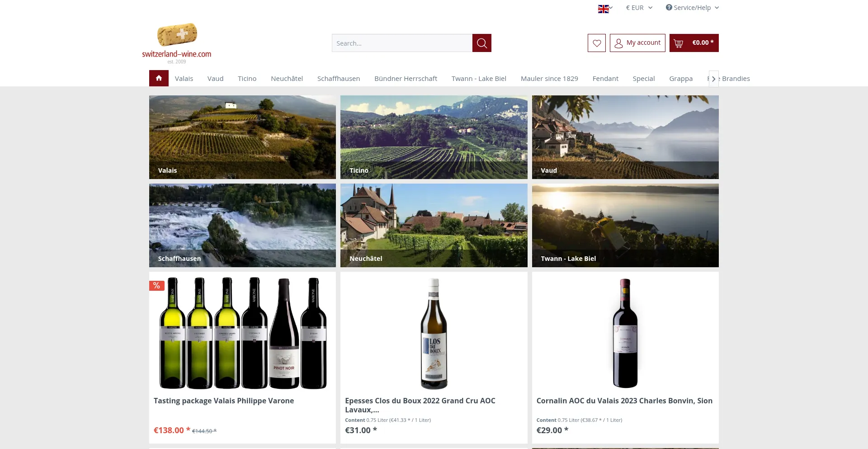Select the Vaud lake region tile

click(625, 137)
